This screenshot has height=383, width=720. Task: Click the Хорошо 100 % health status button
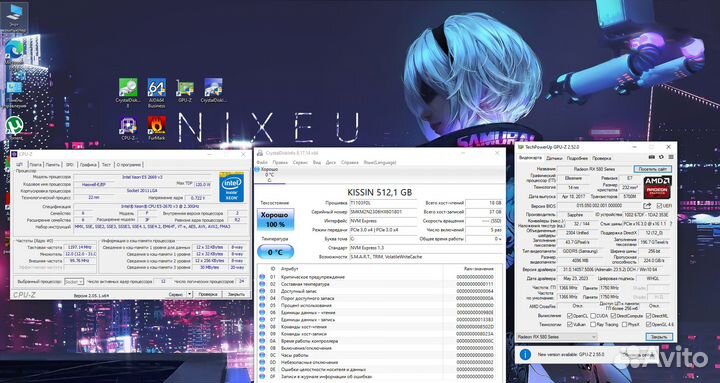point(275,219)
